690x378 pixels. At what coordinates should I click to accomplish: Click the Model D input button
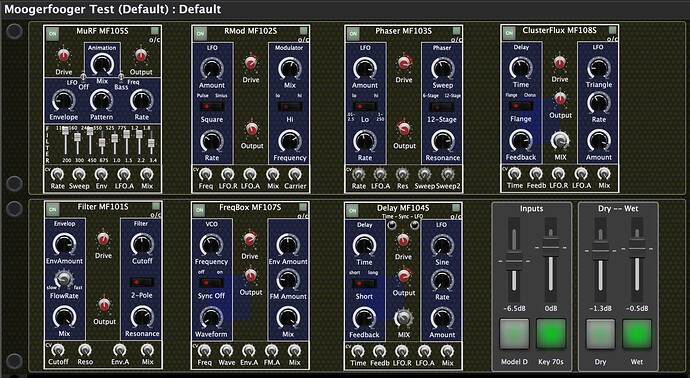[x=514, y=334]
